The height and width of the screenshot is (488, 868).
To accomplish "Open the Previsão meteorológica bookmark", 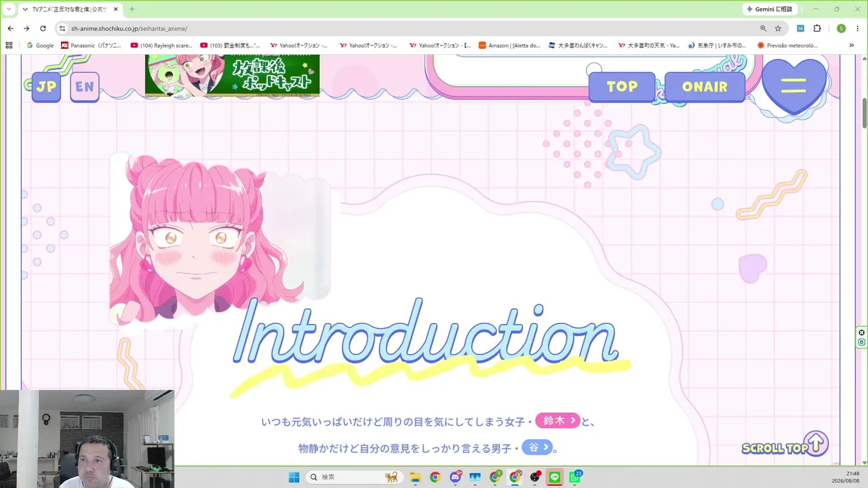I will click(788, 45).
